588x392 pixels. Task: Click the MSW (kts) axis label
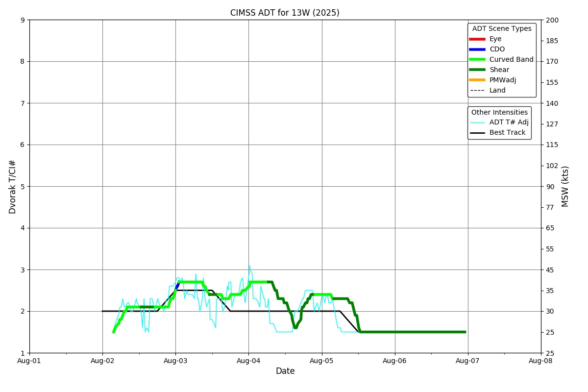point(565,186)
